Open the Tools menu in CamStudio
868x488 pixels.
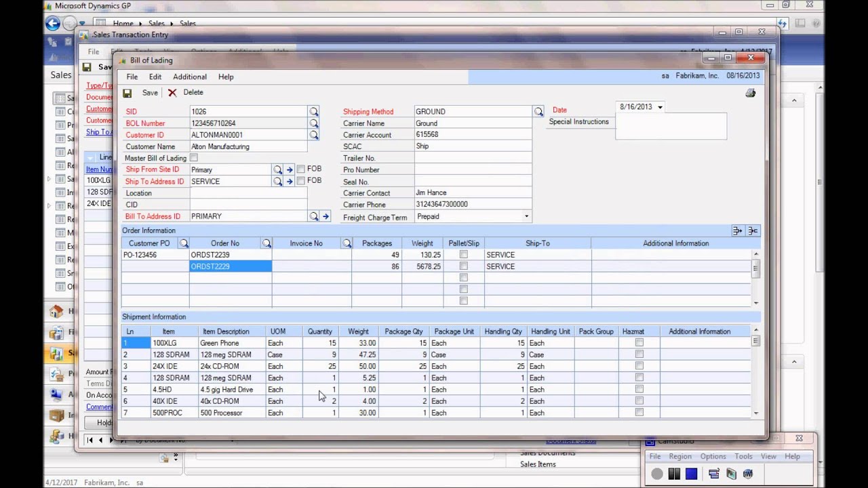[x=743, y=457]
